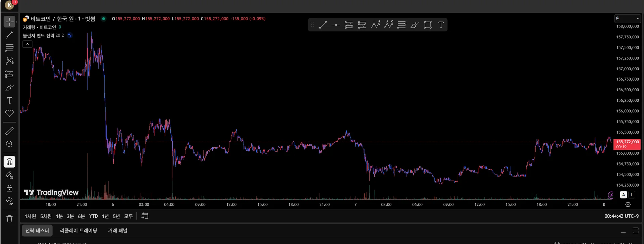The image size is (644, 244).
Task: Grab the floating toolbar drag handle
Action: click(312, 25)
